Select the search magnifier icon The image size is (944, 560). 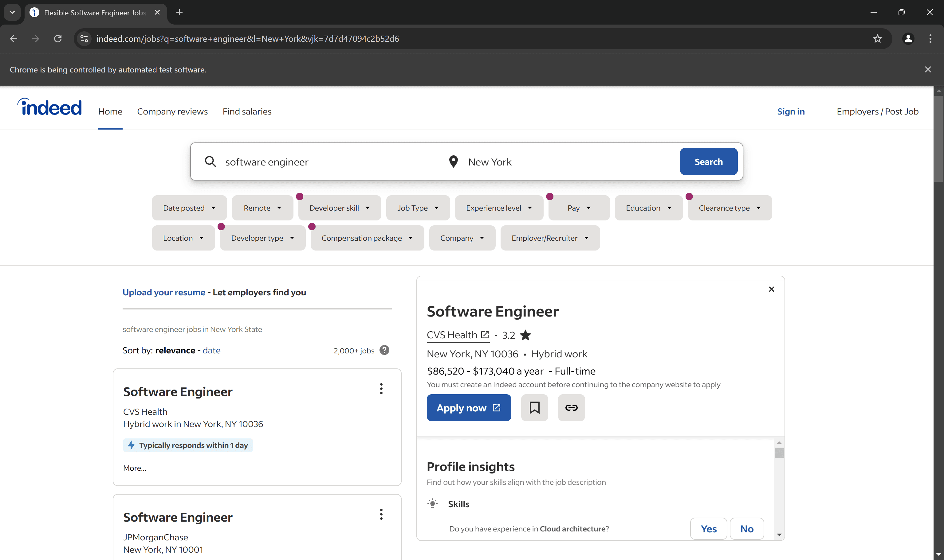click(210, 161)
